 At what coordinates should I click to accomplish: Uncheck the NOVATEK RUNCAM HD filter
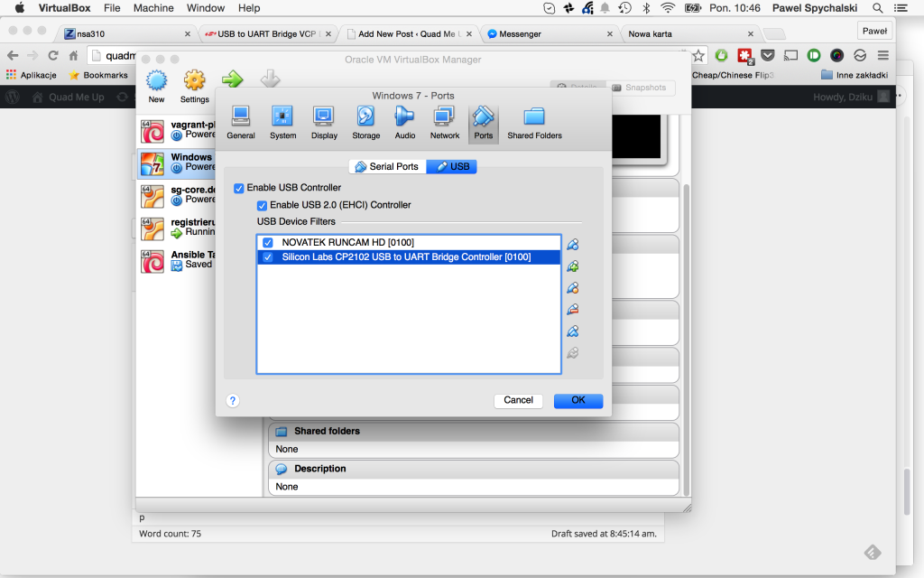(x=266, y=242)
